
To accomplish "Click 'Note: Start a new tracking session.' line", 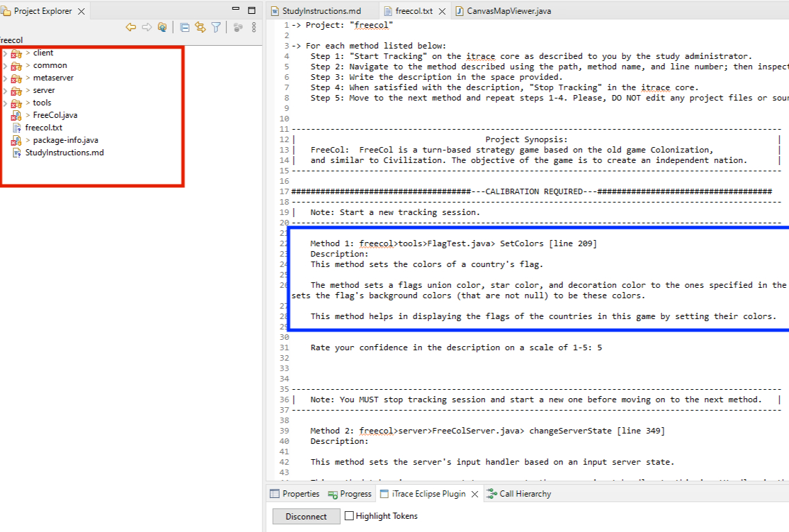I will 395,212.
